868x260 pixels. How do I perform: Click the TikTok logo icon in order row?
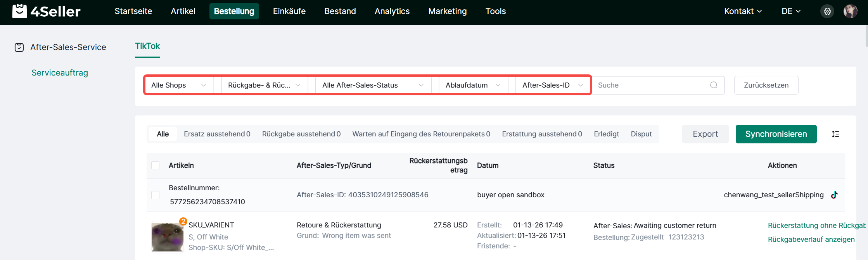(834, 195)
